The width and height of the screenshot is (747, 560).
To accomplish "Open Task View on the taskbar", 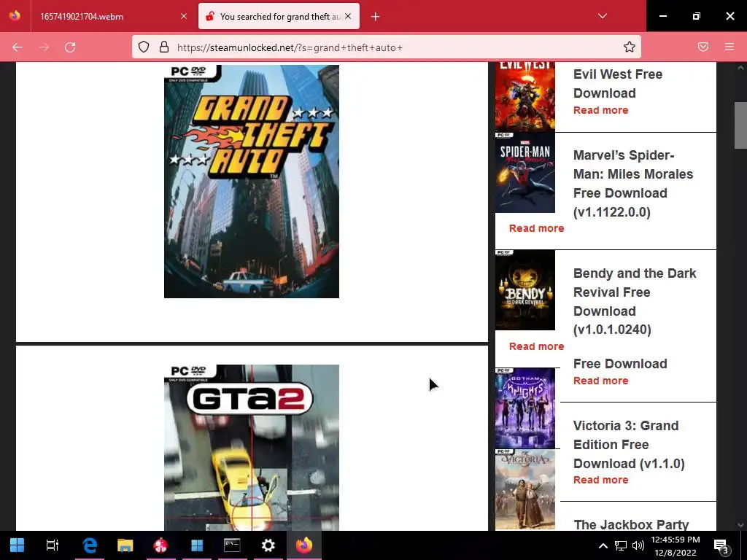I will point(53,545).
